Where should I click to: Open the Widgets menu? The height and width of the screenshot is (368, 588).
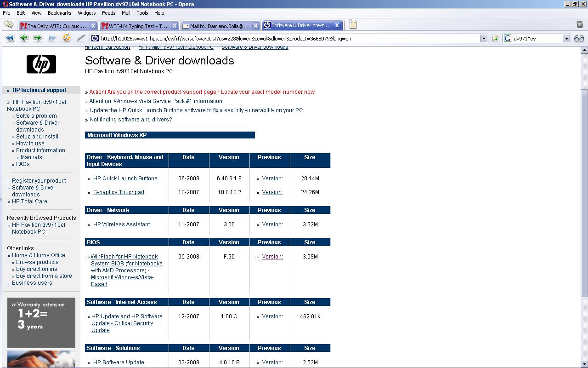click(86, 13)
